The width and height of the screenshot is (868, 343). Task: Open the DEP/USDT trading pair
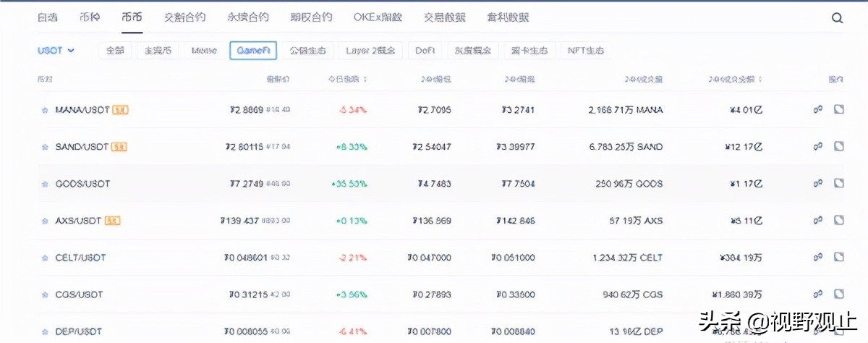point(79,331)
